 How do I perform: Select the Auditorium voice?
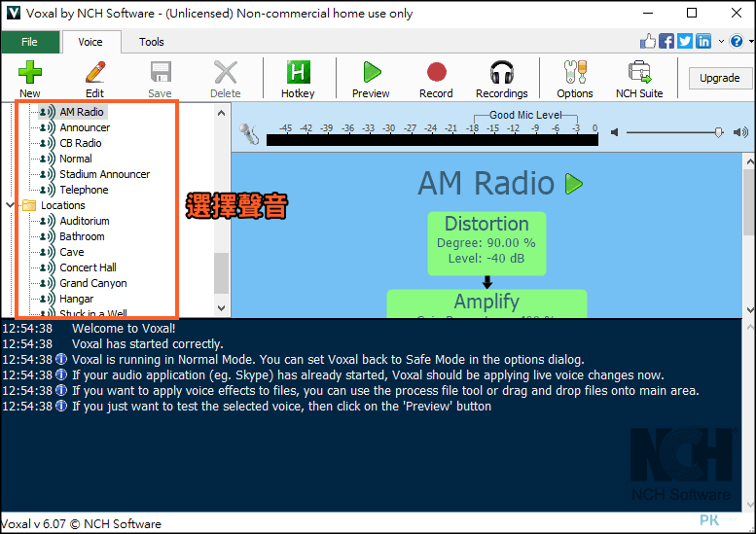[x=85, y=221]
